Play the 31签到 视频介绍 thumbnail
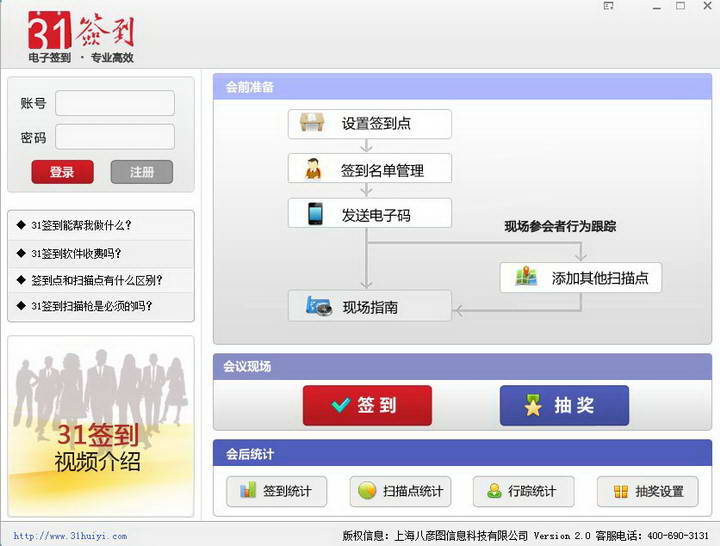 pos(100,425)
